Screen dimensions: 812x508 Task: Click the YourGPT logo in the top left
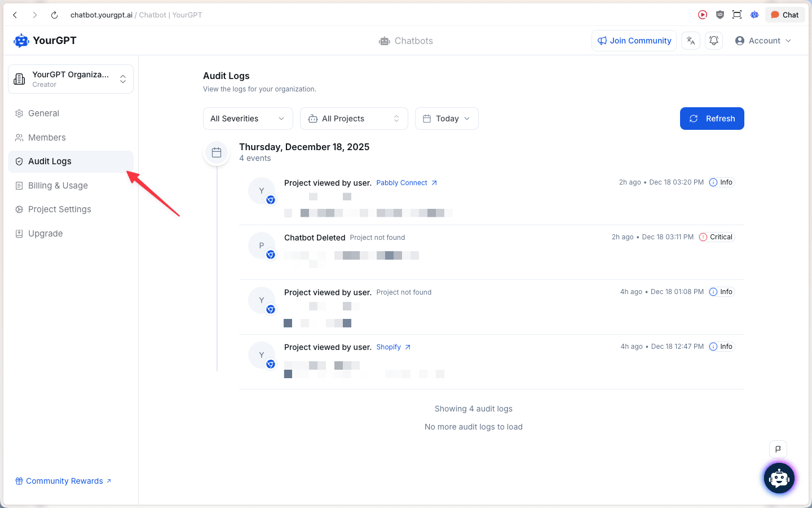click(44, 40)
